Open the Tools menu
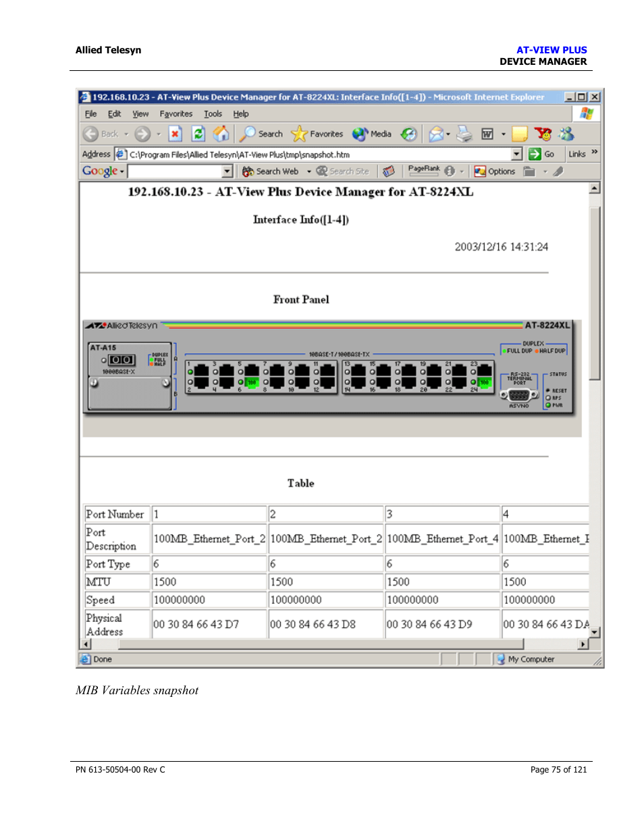The image size is (644, 834). click(x=213, y=114)
